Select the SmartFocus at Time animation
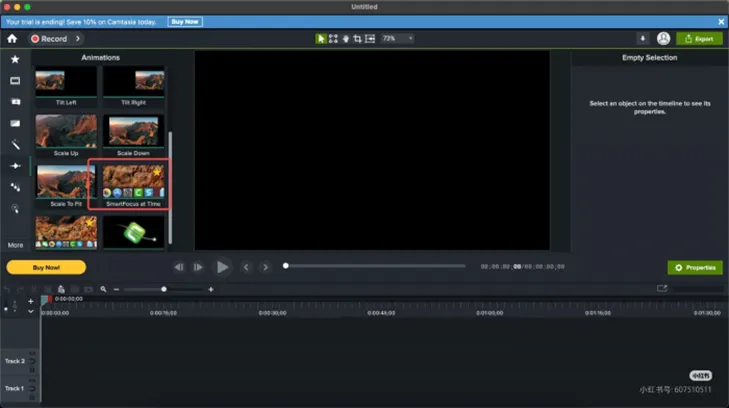The image size is (729, 408). click(x=133, y=185)
